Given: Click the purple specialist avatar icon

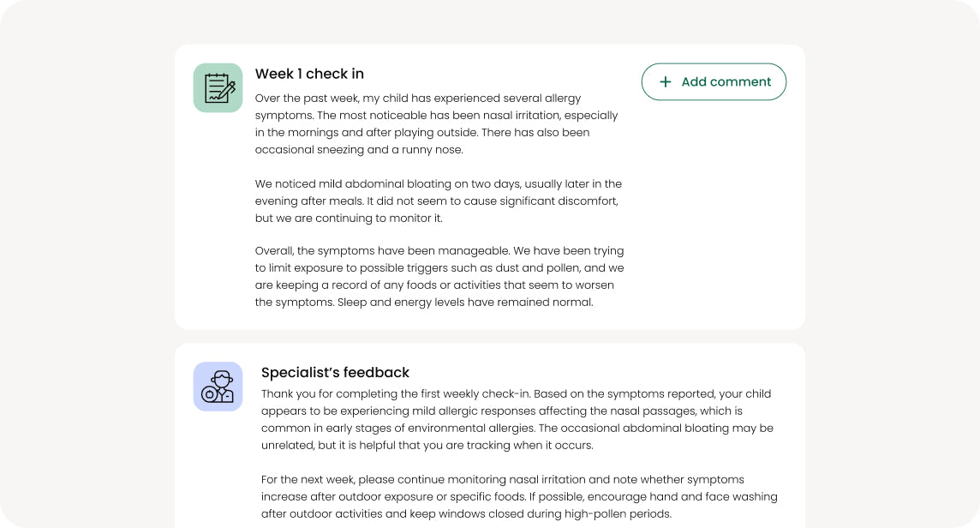Looking at the screenshot, I should 218,387.
